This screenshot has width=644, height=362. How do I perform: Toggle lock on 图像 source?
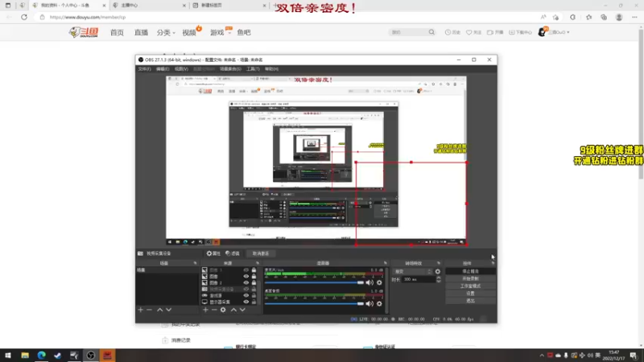coord(254,276)
